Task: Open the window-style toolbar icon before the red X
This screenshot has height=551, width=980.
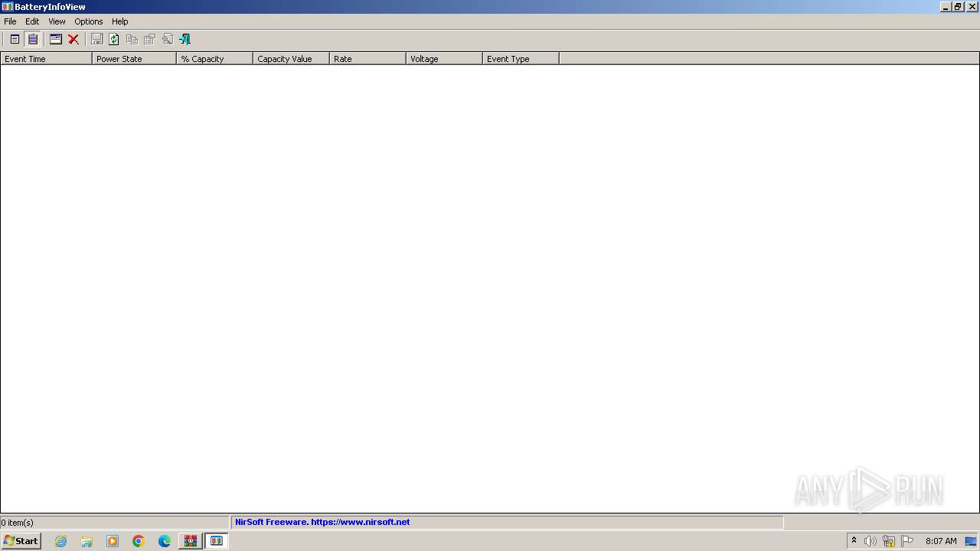Action: point(56,39)
